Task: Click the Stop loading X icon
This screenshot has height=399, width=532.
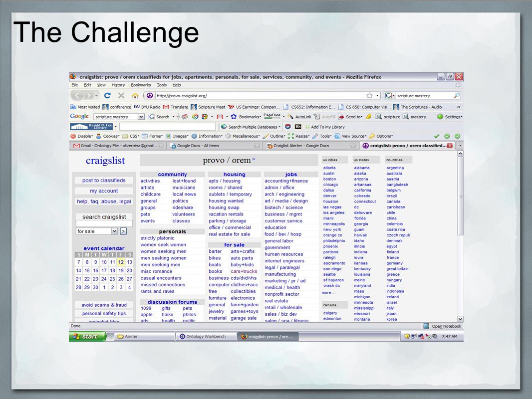Action: click(121, 96)
